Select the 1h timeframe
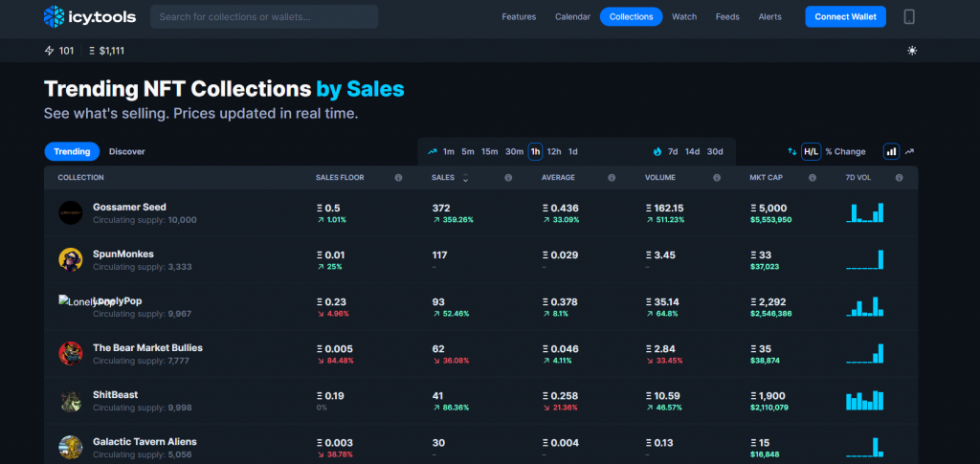 coord(535,152)
